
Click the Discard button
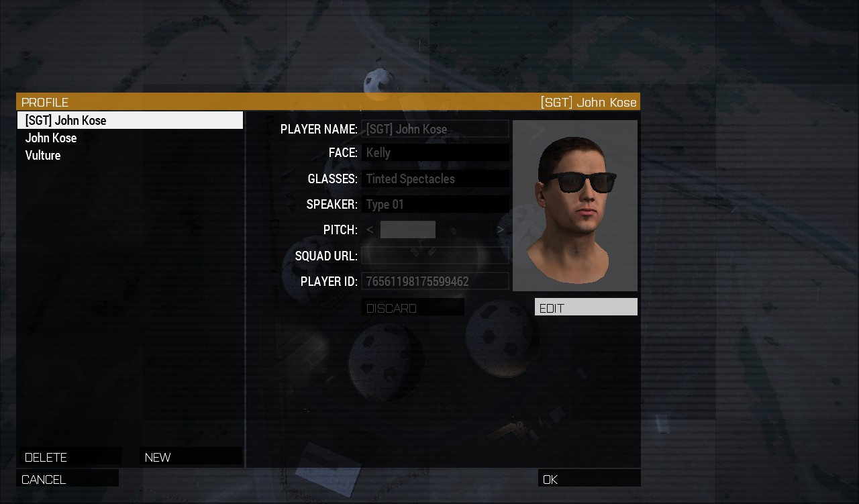(413, 307)
